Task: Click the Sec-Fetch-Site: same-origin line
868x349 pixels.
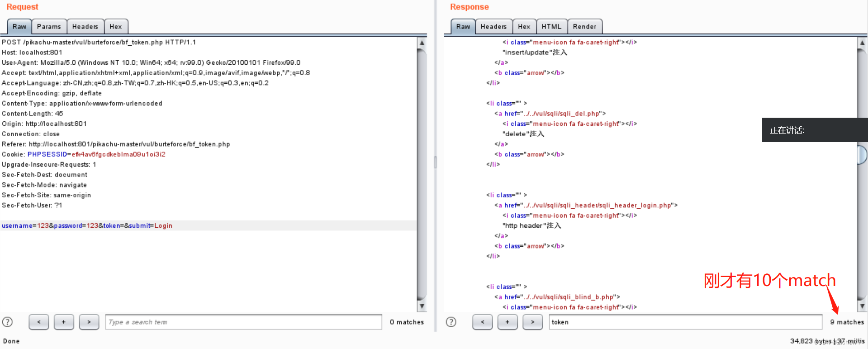Action: coord(46,195)
